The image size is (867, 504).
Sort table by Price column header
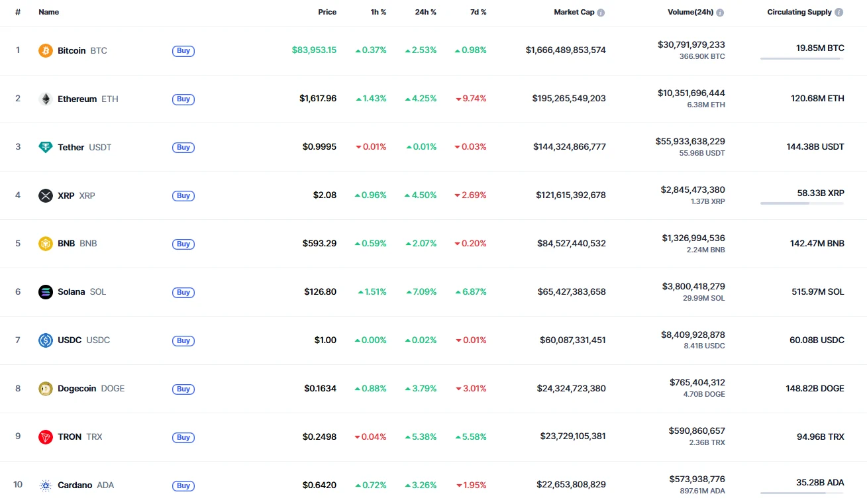(x=327, y=12)
